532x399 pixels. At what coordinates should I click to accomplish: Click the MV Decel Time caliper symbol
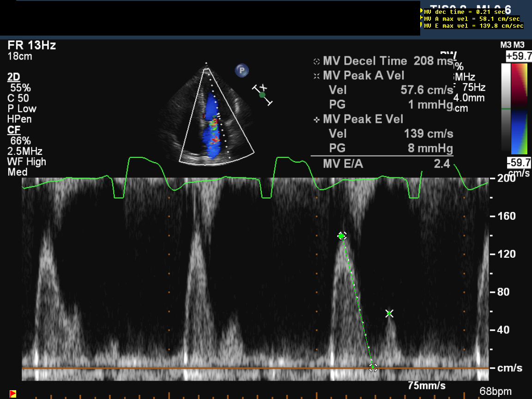pos(316,61)
